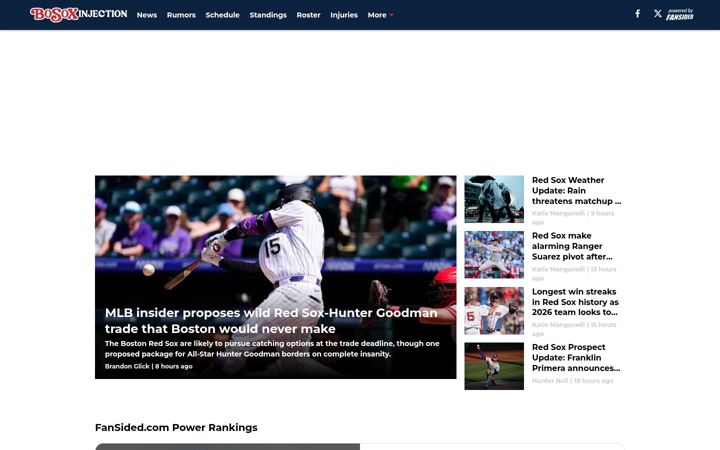The width and height of the screenshot is (720, 450).
Task: Click the FanSided.com Power Rankings heading
Action: 176,428
